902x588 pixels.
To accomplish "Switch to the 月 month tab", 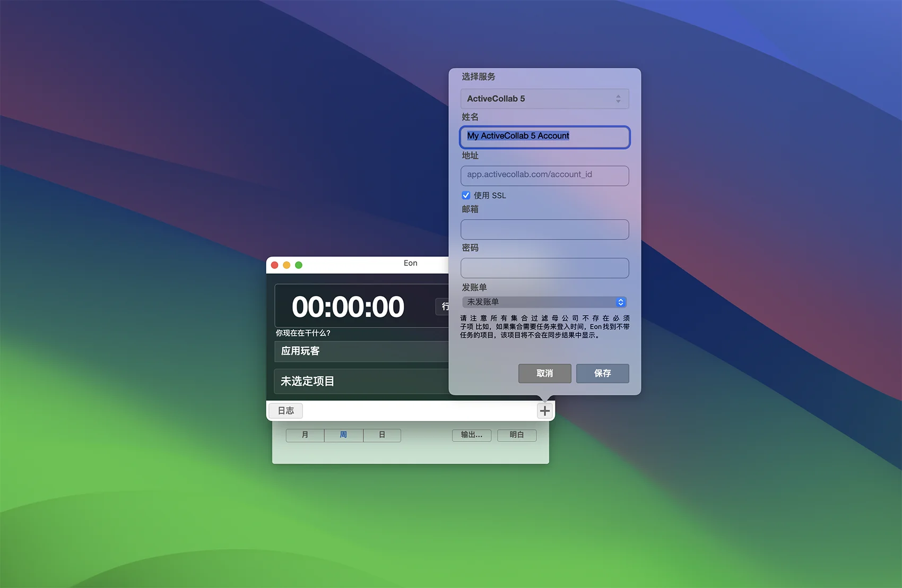I will [305, 435].
